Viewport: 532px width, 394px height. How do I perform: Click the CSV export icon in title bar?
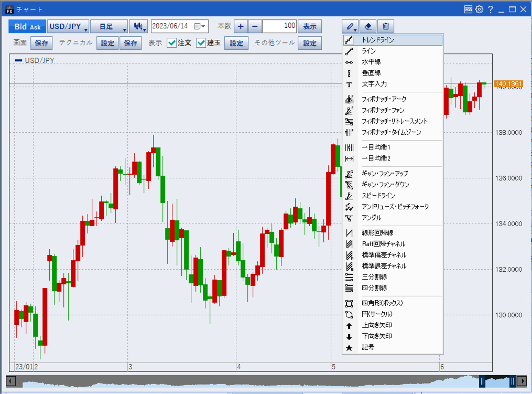pos(468,9)
